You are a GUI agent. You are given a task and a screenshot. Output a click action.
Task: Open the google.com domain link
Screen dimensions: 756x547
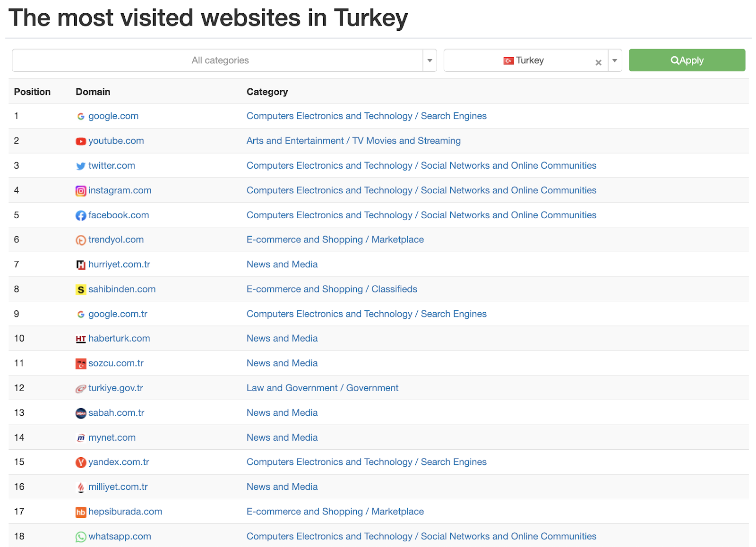tap(113, 116)
